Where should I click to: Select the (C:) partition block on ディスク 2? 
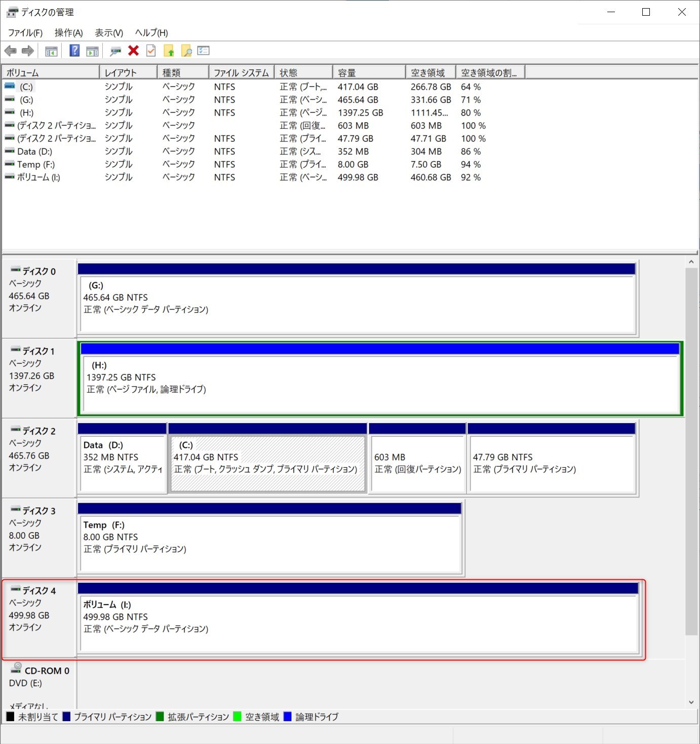tap(267, 463)
